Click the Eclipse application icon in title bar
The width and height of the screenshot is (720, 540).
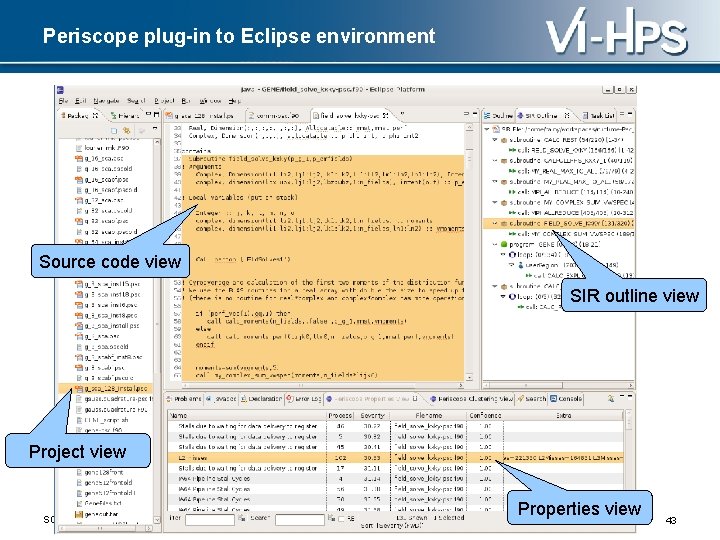click(61, 90)
